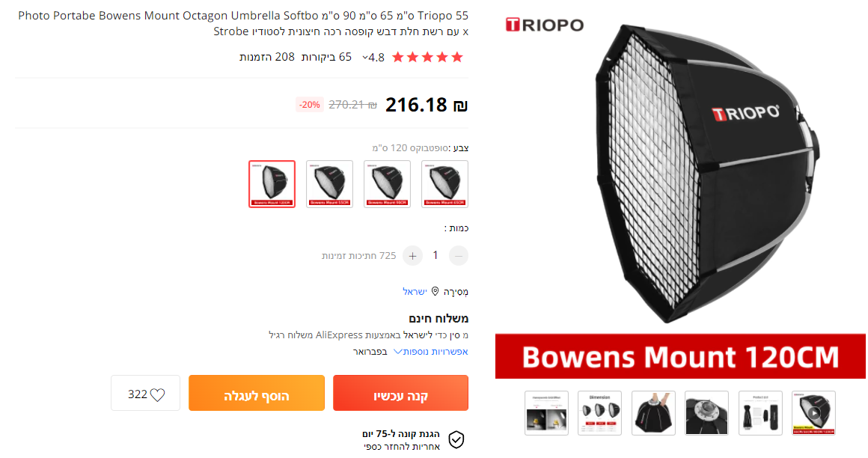Image resolution: width=868 pixels, height=458 pixels.
Task: Click the minus icon to decrease quantity
Action: pos(459,256)
